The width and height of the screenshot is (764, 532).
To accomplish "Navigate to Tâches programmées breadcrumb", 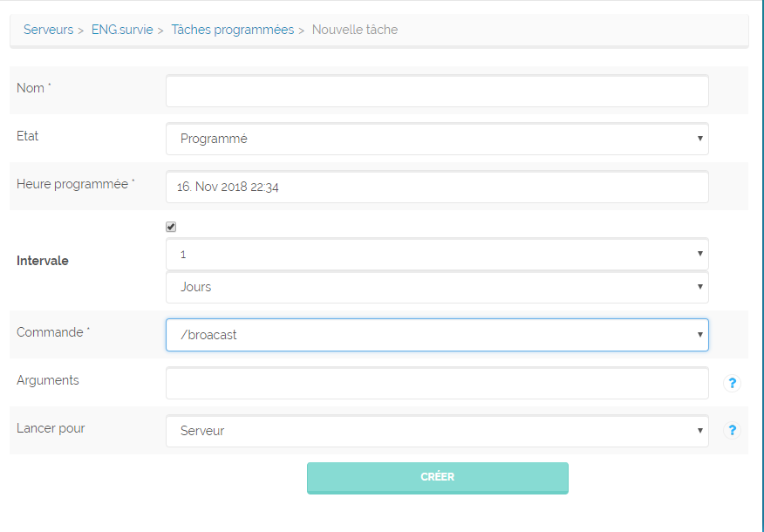I will tap(232, 30).
